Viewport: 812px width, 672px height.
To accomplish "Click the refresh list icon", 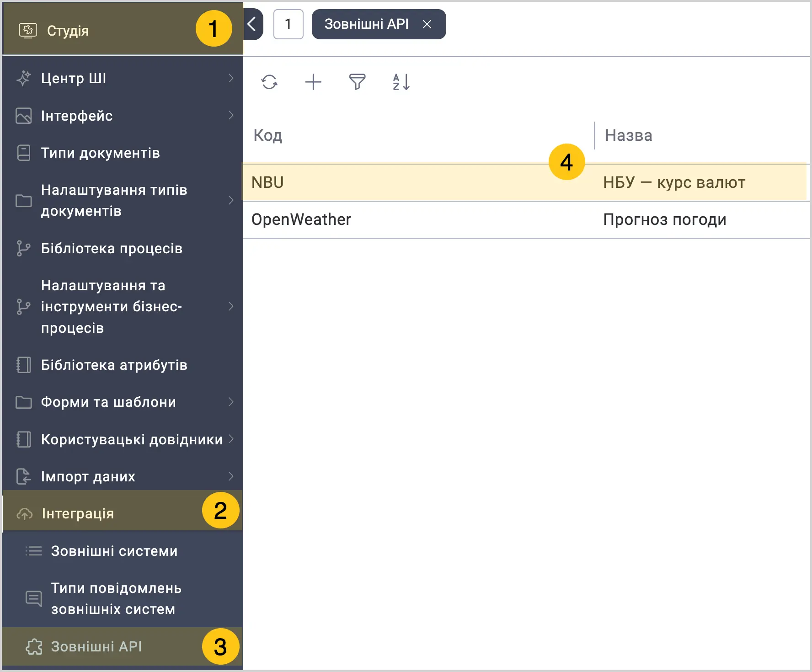I will coord(269,82).
